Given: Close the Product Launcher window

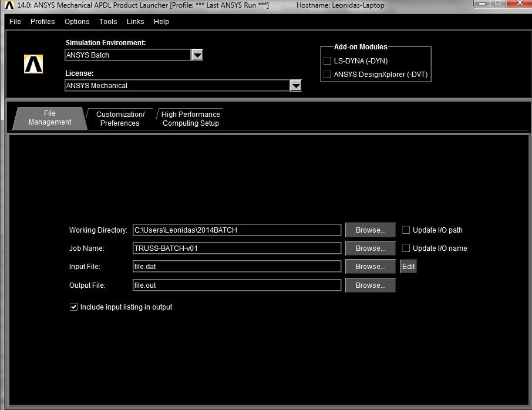Looking at the screenshot, I should (x=519, y=4).
